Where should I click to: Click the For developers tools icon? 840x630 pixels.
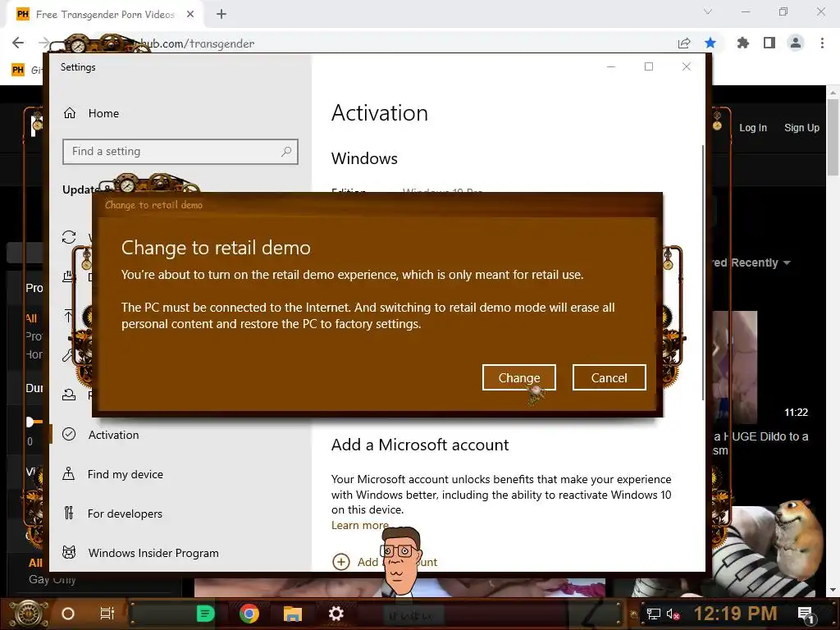69,514
